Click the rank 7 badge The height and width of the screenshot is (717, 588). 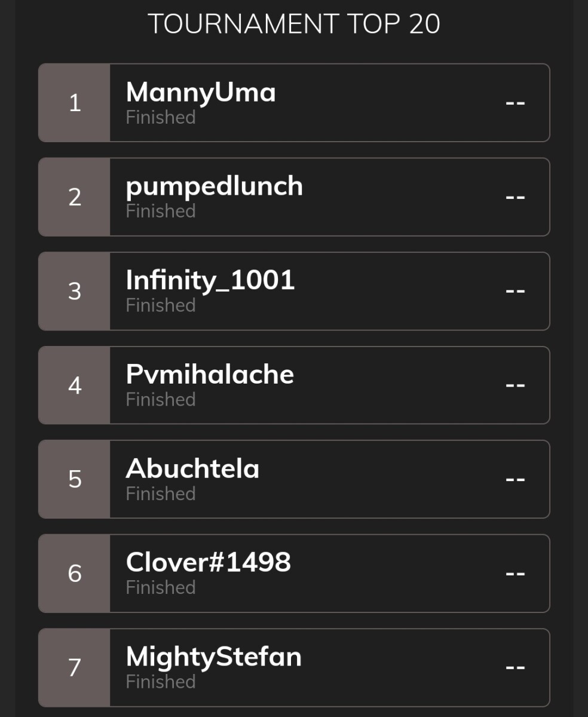click(x=75, y=667)
